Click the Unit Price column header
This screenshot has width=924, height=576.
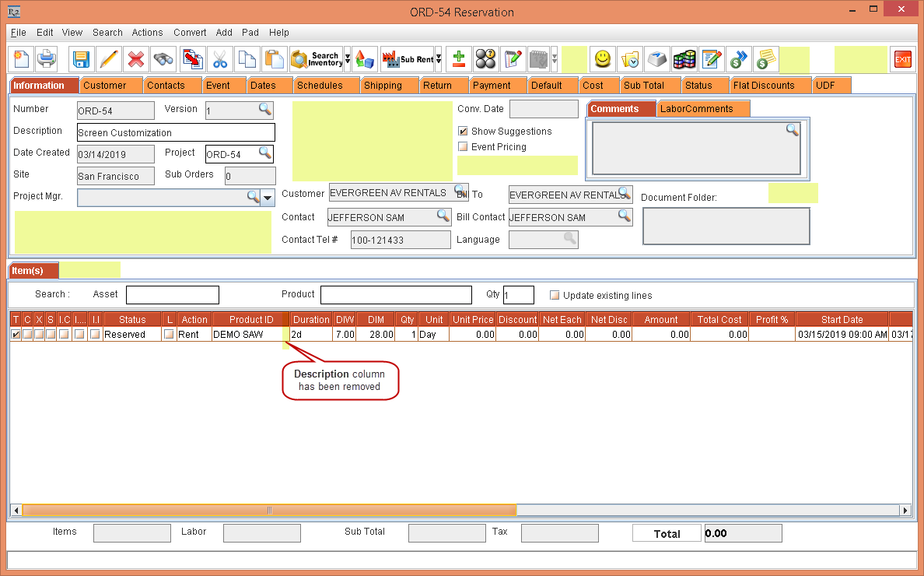pos(473,320)
